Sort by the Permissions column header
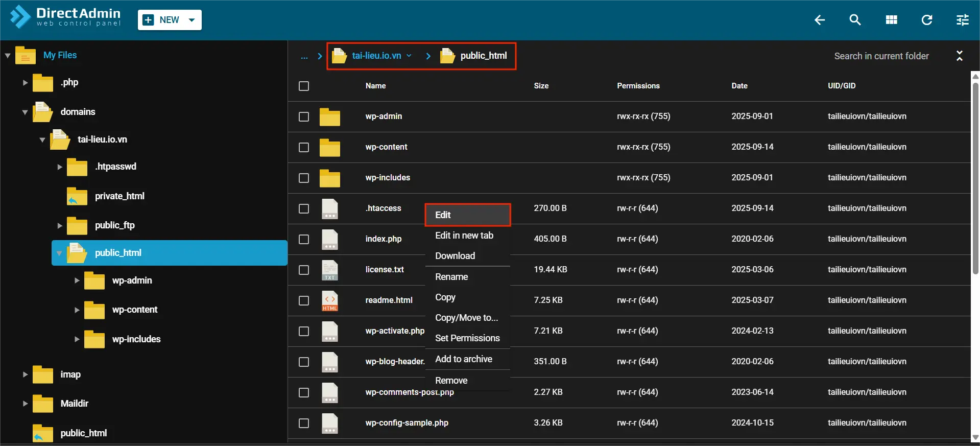980x446 pixels. 638,86
